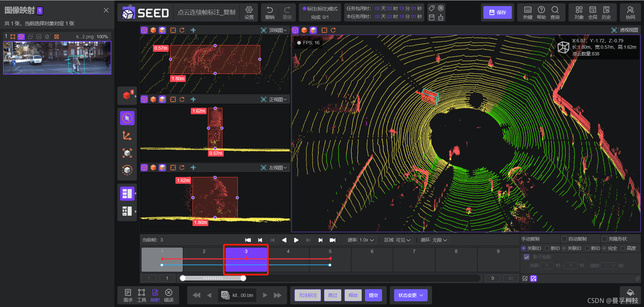Click orange crossed-box icon in image mapping row

(x=57, y=37)
